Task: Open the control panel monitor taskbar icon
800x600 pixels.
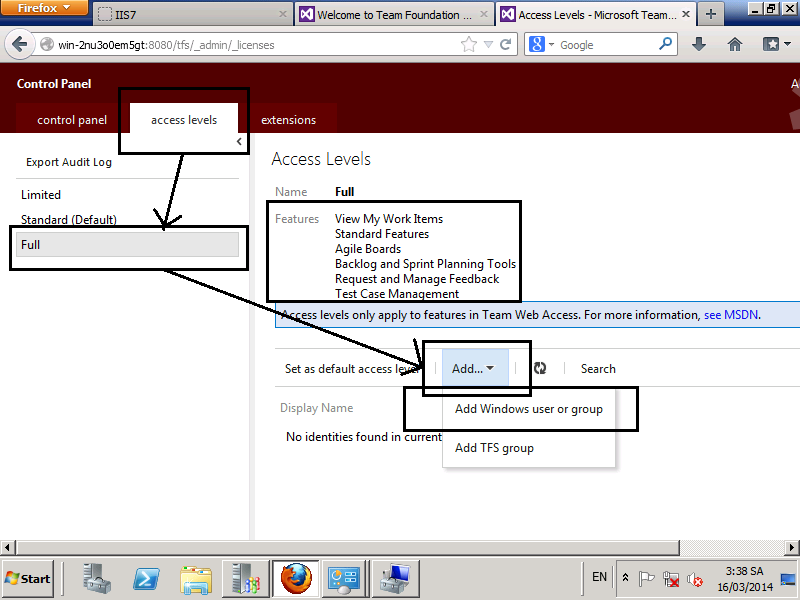Action: pyautogui.click(x=345, y=579)
